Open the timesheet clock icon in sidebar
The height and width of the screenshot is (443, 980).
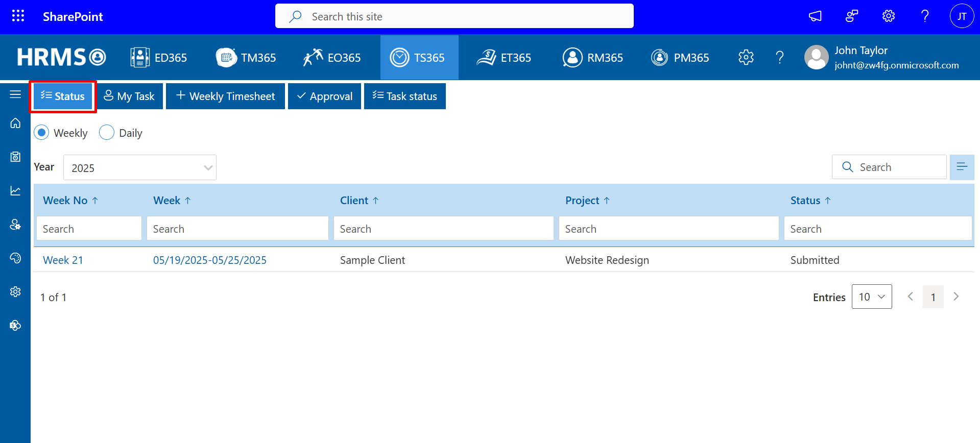click(x=15, y=157)
